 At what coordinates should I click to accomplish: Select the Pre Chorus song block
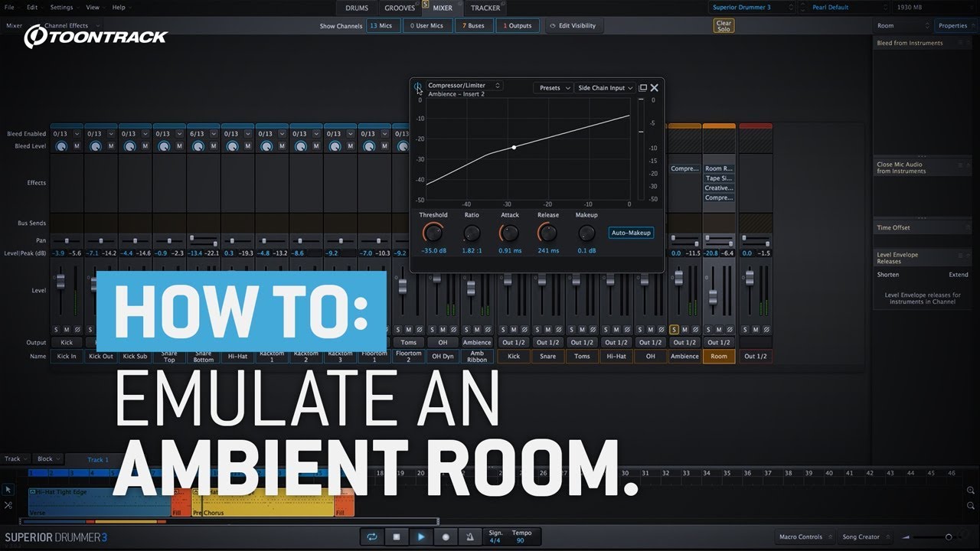click(x=263, y=503)
